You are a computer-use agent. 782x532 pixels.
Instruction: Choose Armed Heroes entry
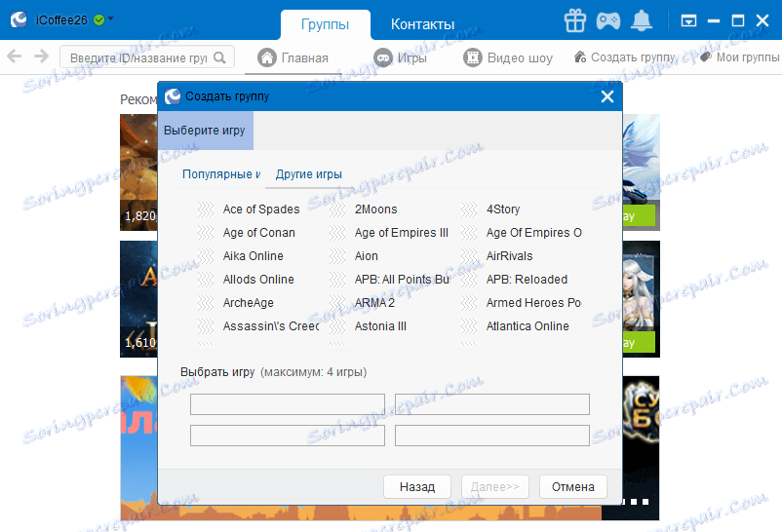[x=533, y=303]
